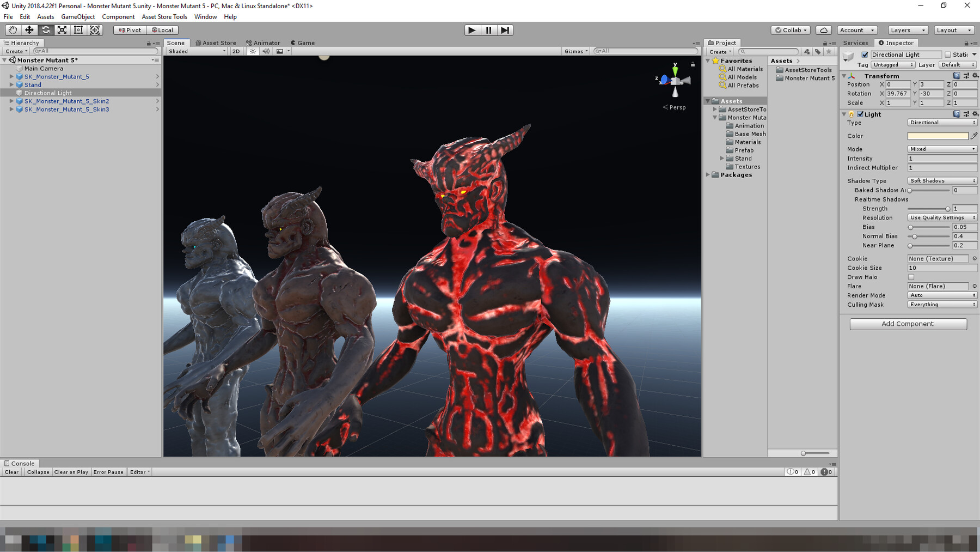This screenshot has width=980, height=552.
Task: Adjust the Normal Bias slider
Action: [x=929, y=236]
